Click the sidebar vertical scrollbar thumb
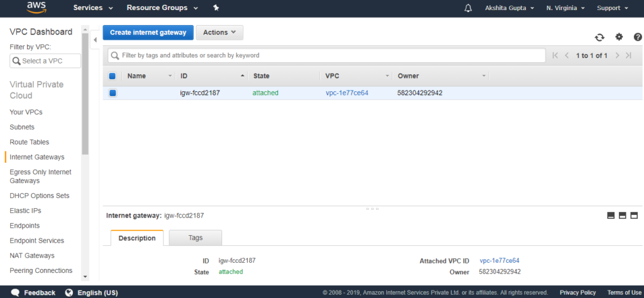 coord(86,94)
